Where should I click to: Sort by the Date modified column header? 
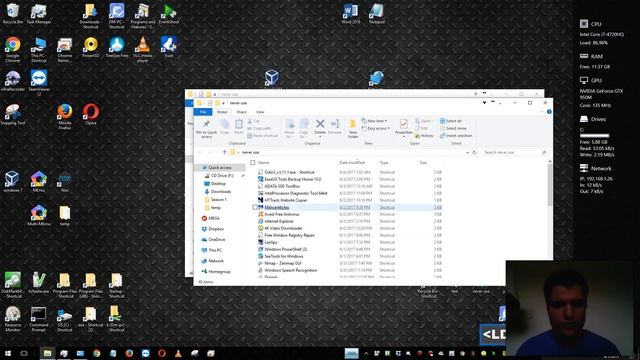point(352,162)
